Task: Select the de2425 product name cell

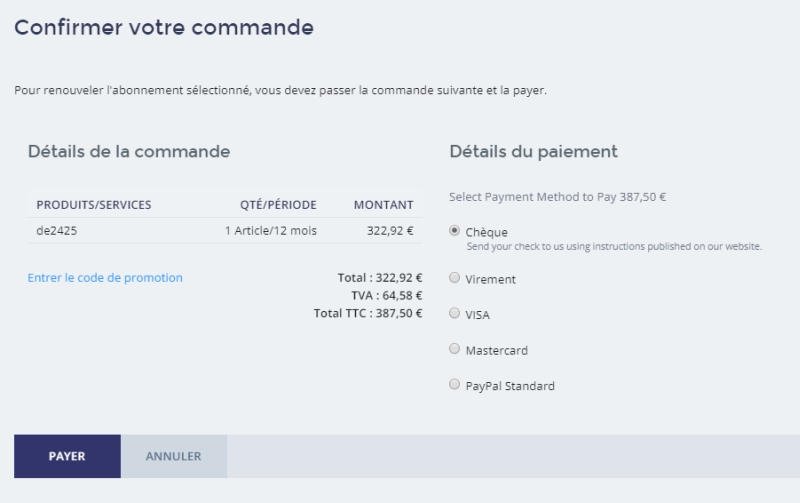Action: tap(57, 230)
